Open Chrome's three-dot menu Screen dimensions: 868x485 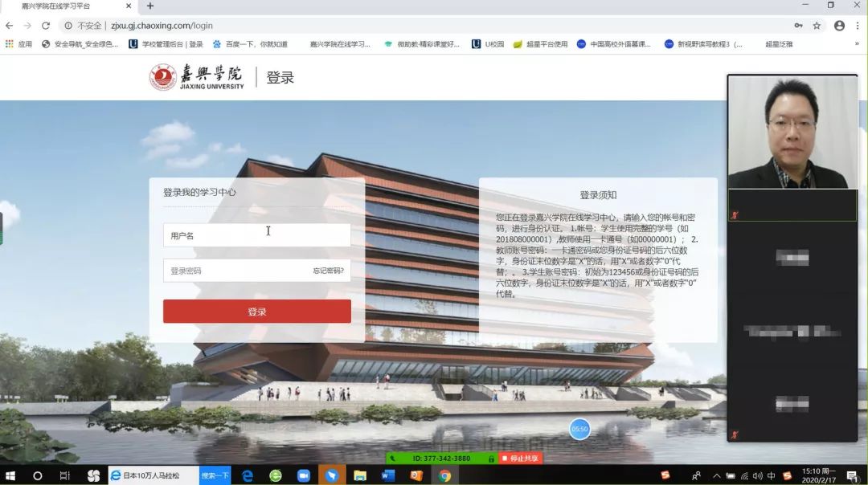pyautogui.click(x=858, y=26)
